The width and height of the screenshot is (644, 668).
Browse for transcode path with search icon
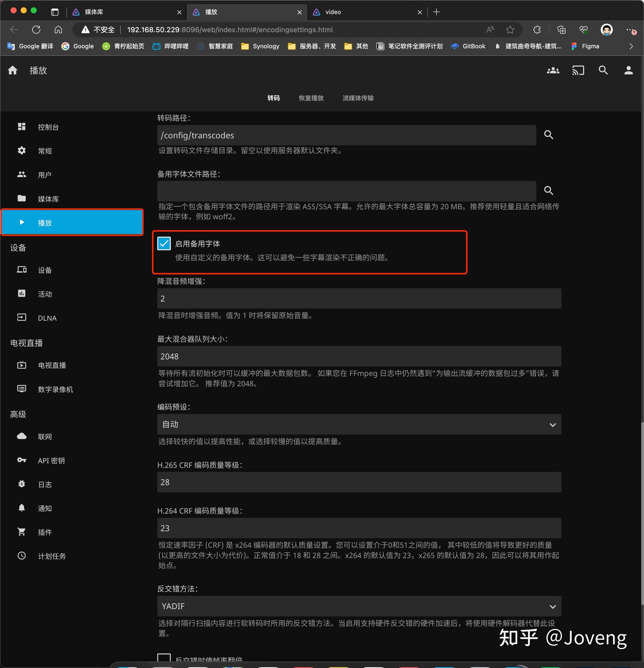tap(549, 135)
